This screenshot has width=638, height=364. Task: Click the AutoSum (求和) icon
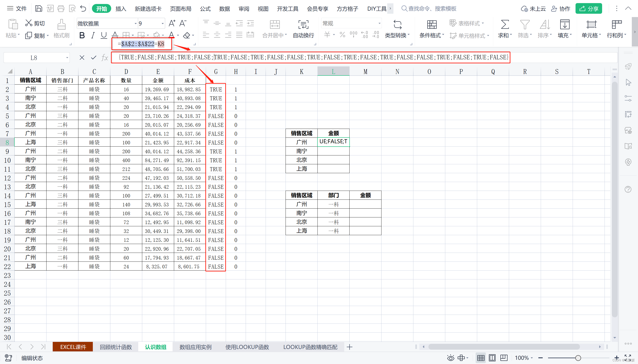click(x=504, y=25)
